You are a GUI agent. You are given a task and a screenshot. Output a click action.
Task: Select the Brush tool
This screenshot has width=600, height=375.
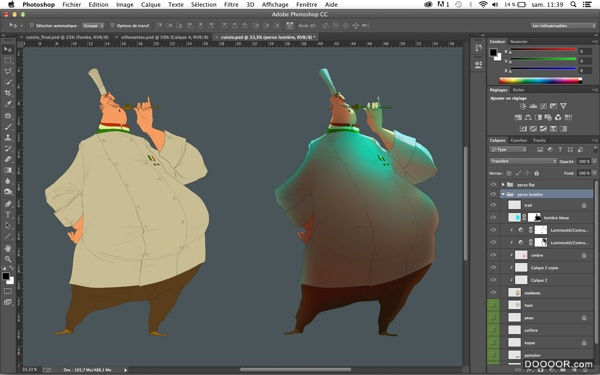click(x=8, y=126)
